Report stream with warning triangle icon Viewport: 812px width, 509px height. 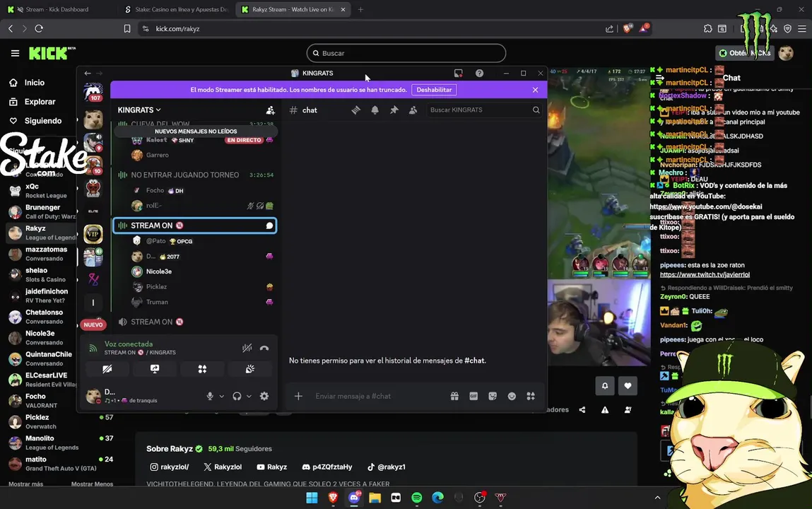click(x=605, y=409)
